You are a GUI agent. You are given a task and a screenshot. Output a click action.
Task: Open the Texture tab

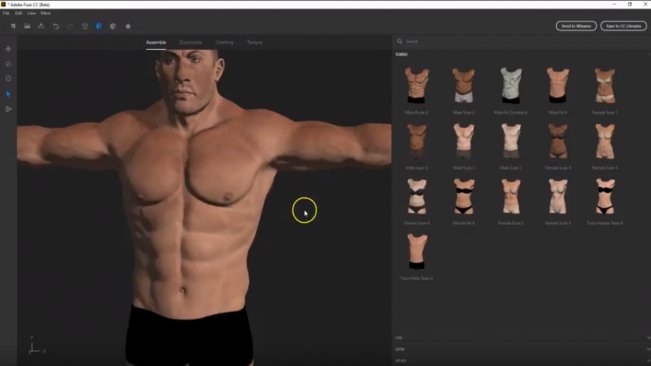(x=255, y=42)
